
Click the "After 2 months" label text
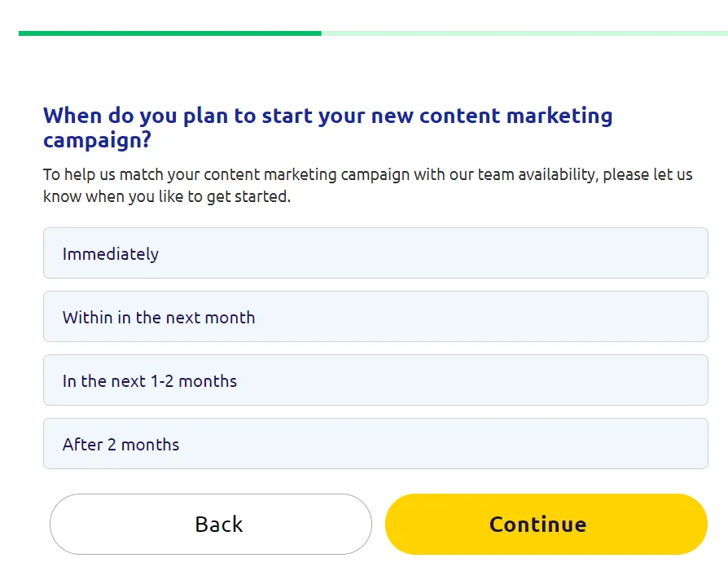tap(121, 445)
